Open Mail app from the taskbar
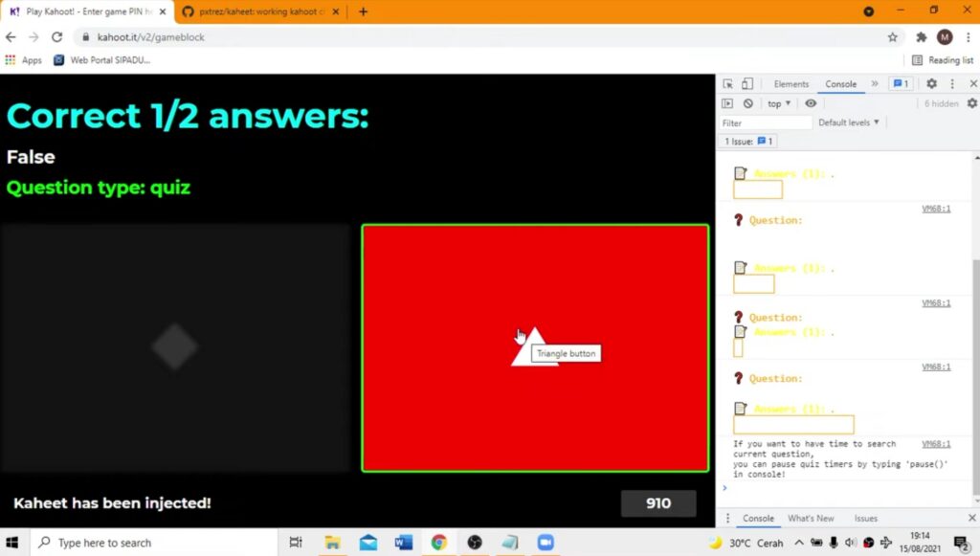Screen dimensions: 980x556 point(368,543)
